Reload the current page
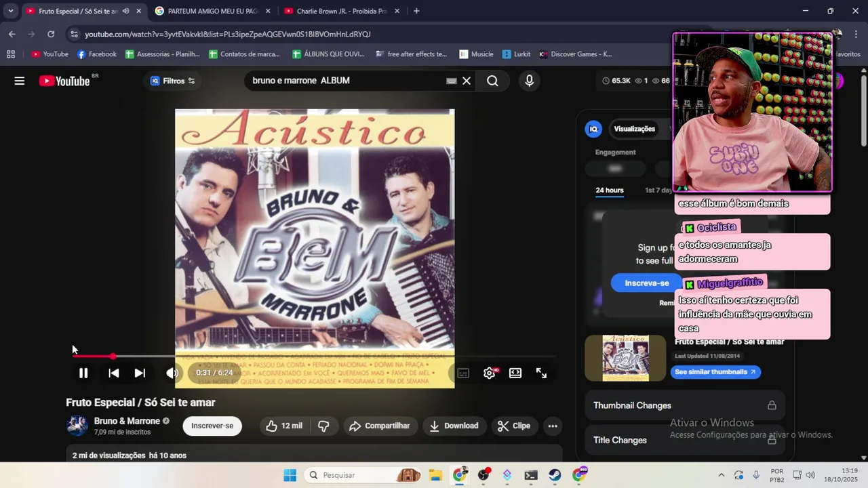 coord(51,34)
